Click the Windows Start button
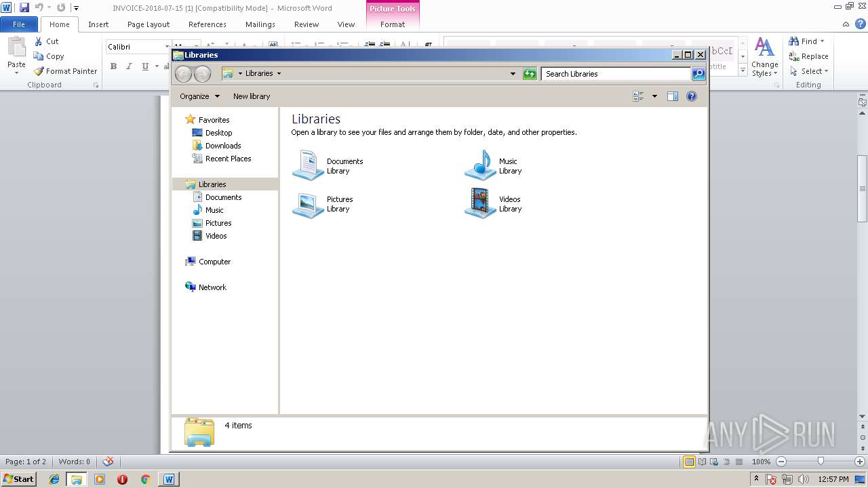Viewport: 868px width, 488px height. coord(18,479)
